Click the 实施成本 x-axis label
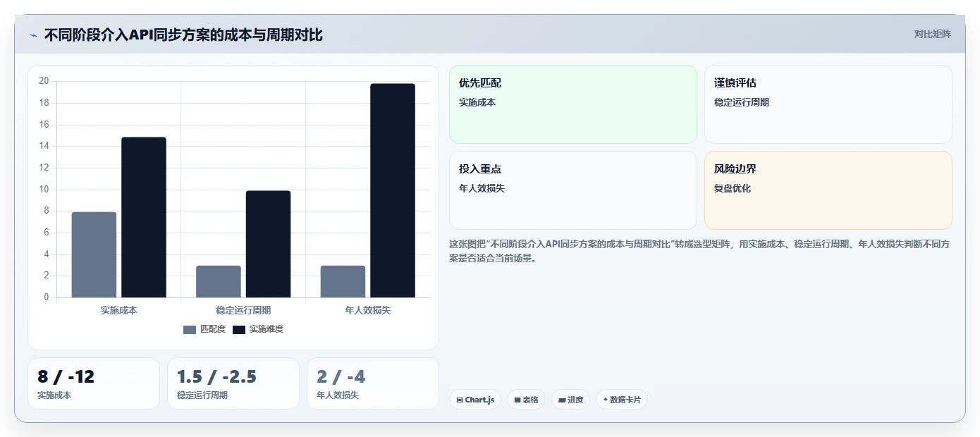 click(x=119, y=310)
